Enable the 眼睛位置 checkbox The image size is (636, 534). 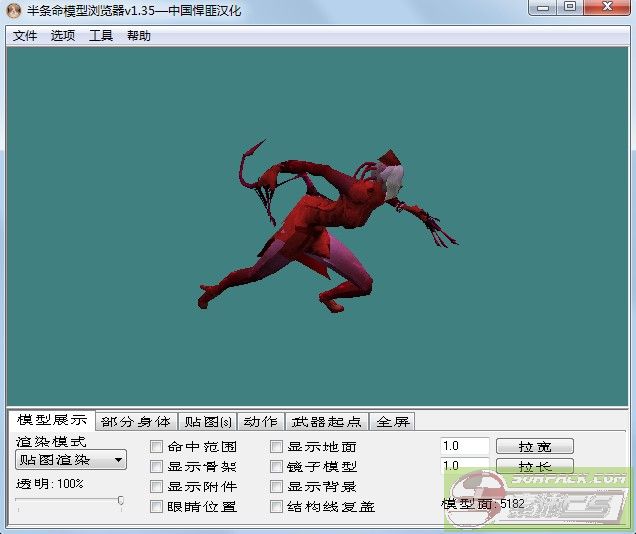[x=156, y=506]
